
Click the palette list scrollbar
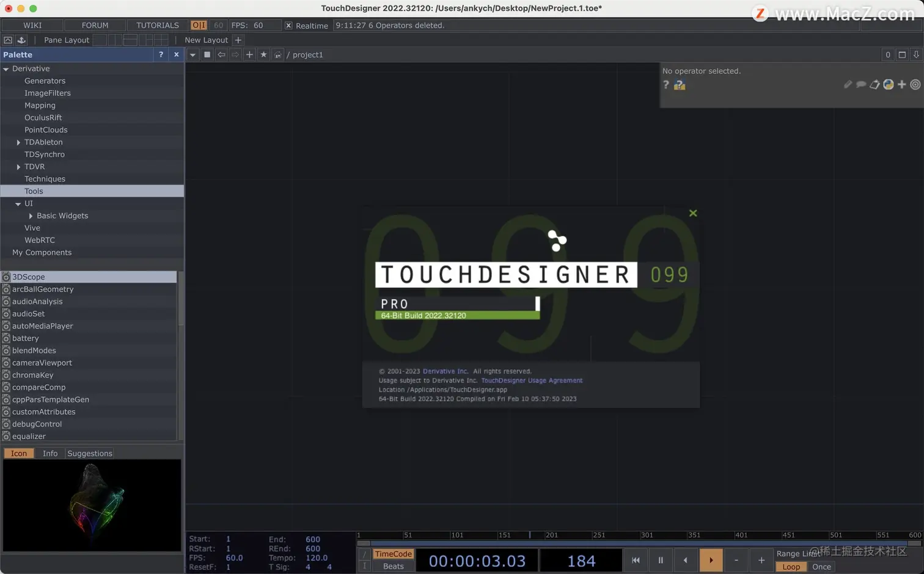pos(180,298)
